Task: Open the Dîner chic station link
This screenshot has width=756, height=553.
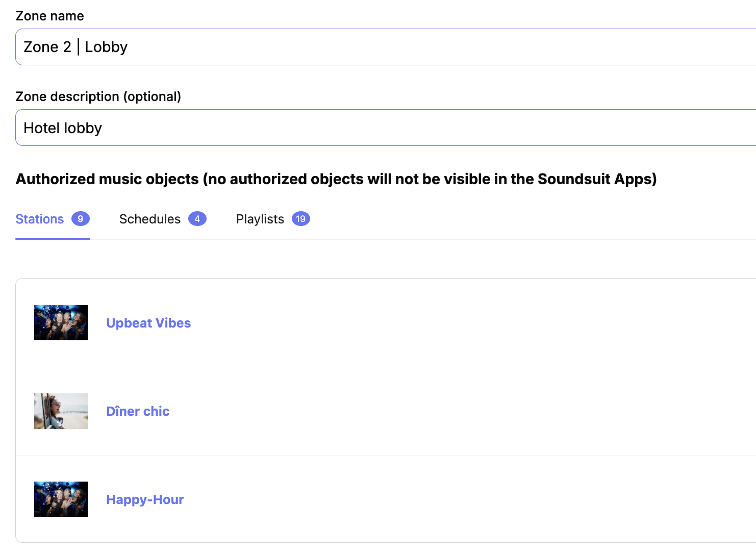Action: 138,411
